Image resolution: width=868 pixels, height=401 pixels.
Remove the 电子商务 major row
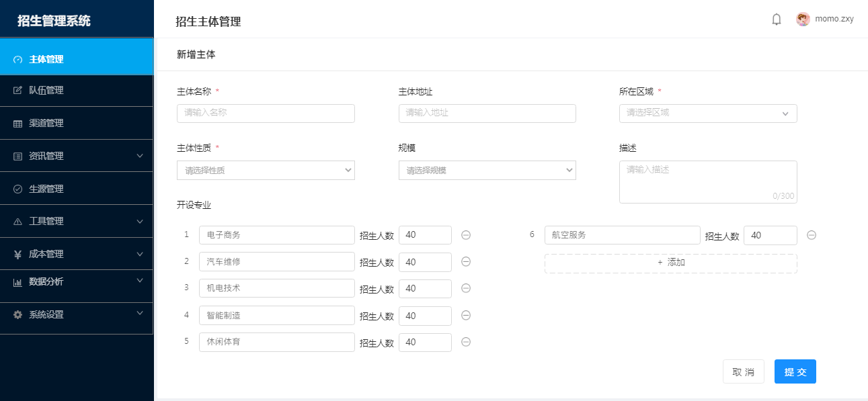(x=466, y=235)
